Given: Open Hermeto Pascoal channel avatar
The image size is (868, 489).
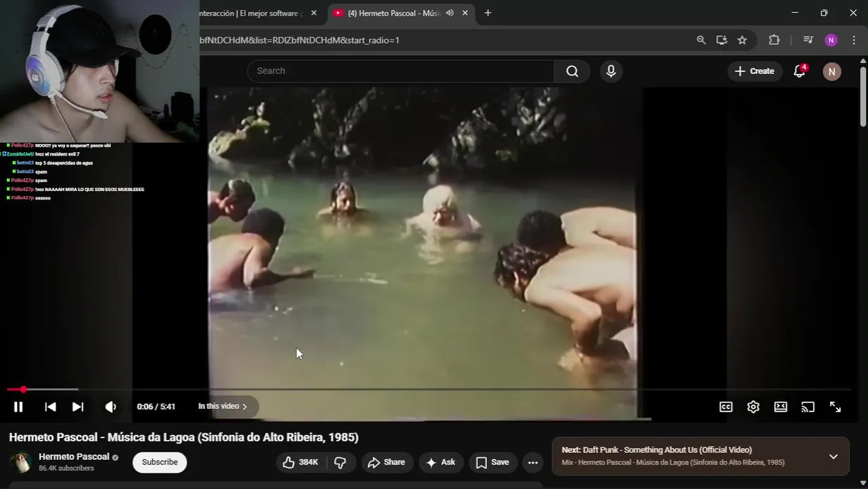Looking at the screenshot, I should 21,462.
